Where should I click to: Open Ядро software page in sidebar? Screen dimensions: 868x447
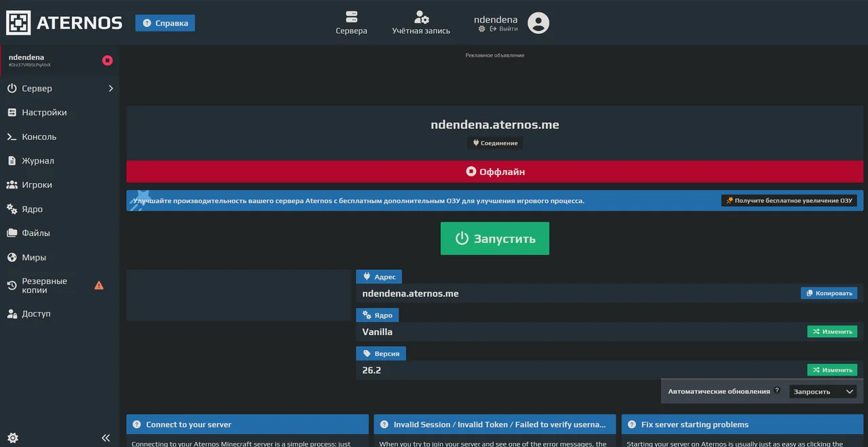tap(60, 209)
